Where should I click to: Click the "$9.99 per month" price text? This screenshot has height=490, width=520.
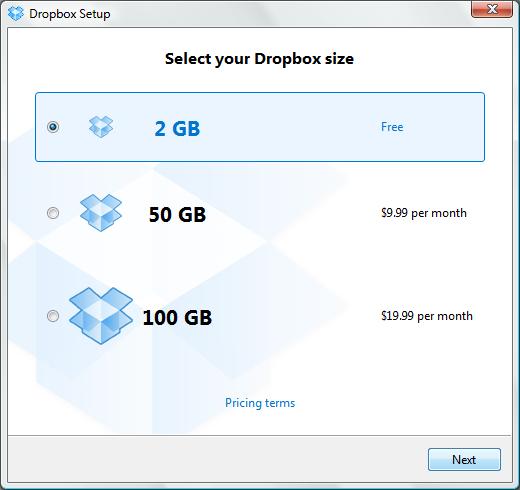[424, 213]
